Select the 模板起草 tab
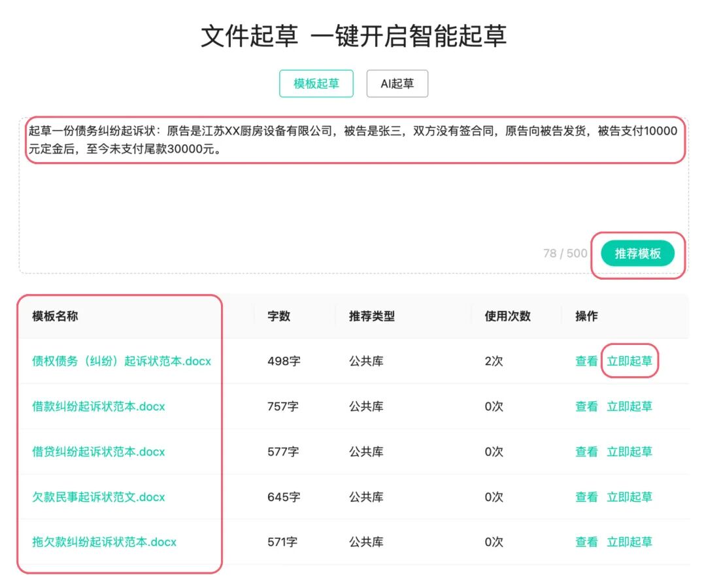This screenshot has width=706, height=588. click(x=316, y=83)
